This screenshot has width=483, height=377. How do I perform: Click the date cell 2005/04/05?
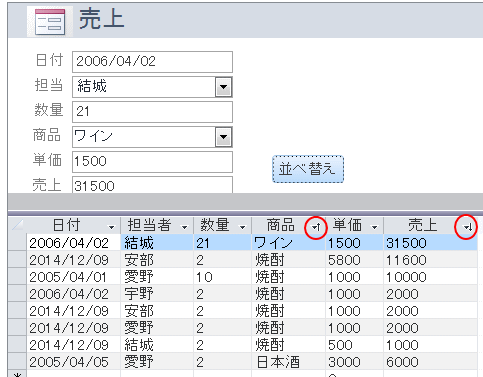73,362
